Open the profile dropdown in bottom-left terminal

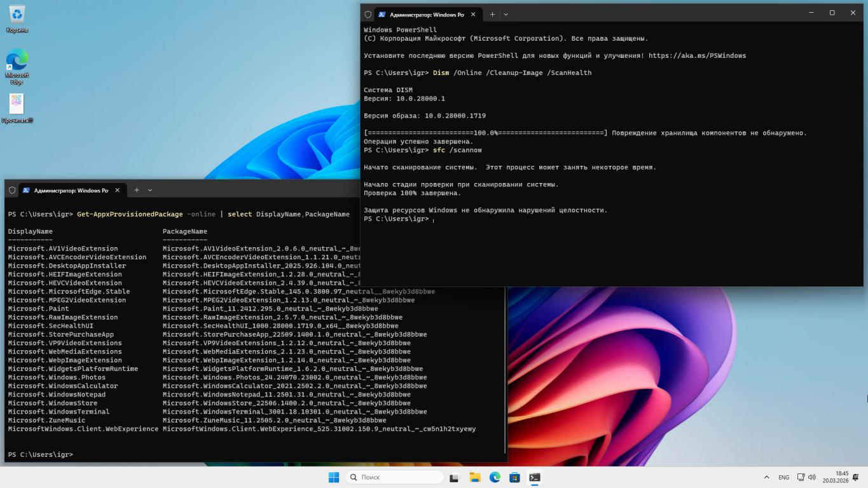pyautogui.click(x=150, y=190)
